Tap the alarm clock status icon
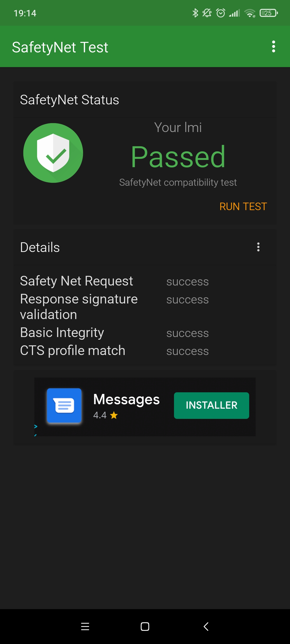290x644 pixels. pos(221,13)
